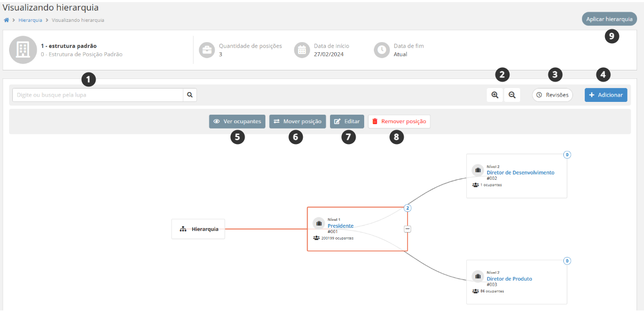This screenshot has width=644, height=311.
Task: Click the calendar Data de início icon
Action: pos(302,50)
